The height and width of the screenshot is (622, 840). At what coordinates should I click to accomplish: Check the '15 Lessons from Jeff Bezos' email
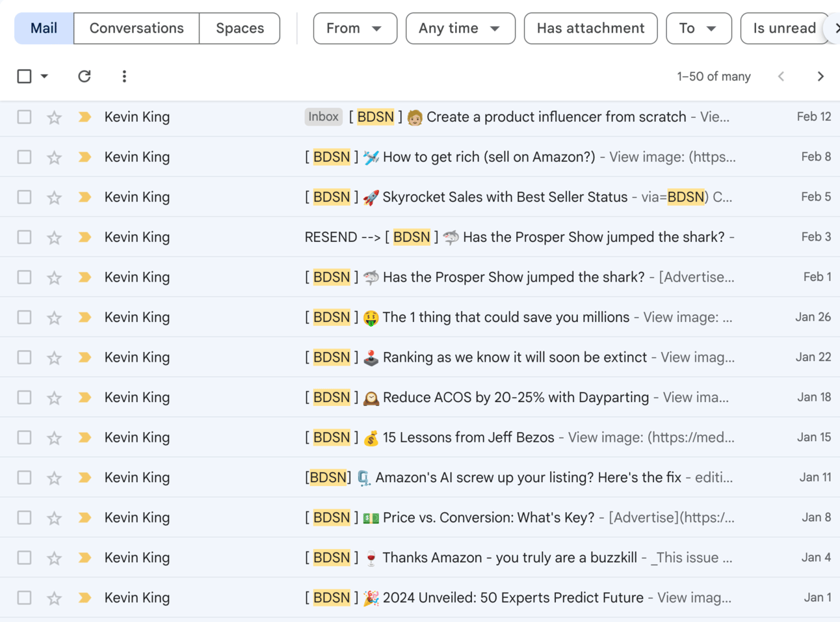pos(24,437)
